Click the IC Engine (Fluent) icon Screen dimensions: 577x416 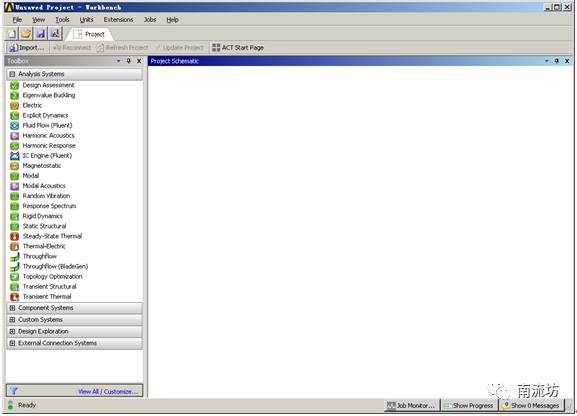coord(14,156)
